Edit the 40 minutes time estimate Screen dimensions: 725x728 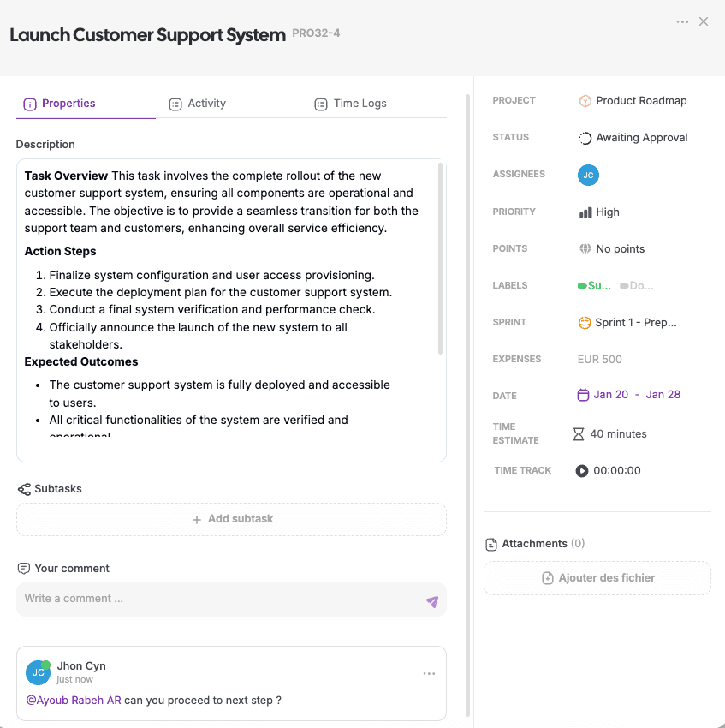click(x=618, y=433)
